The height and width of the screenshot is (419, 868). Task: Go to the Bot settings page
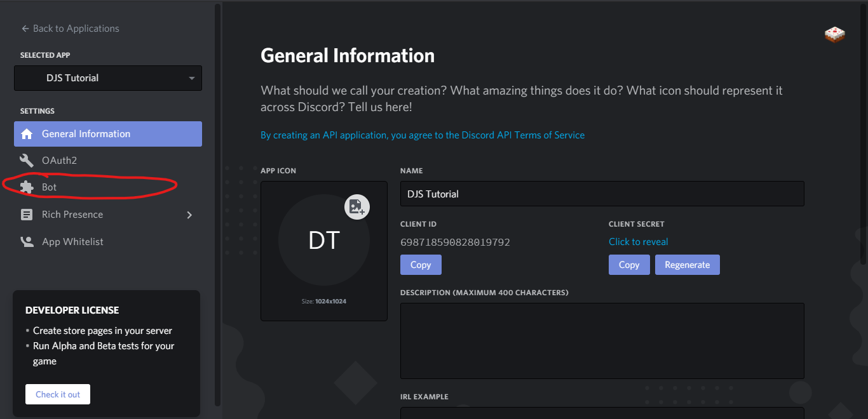click(50, 187)
